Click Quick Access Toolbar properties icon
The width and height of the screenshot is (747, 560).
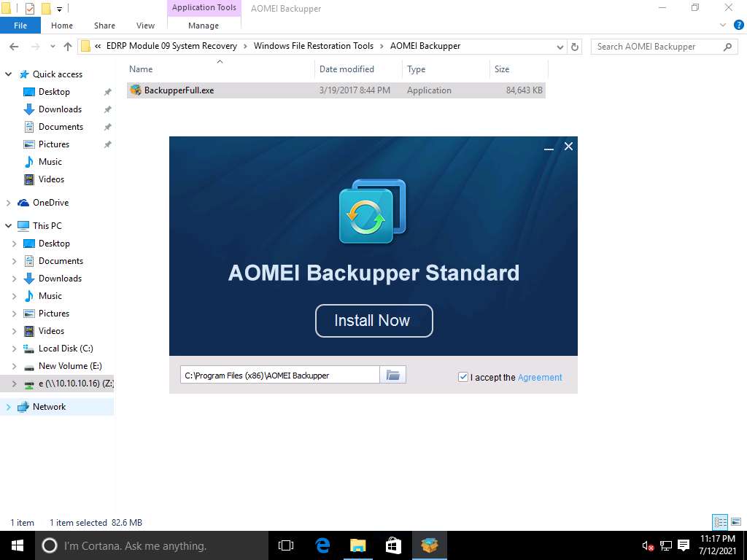click(29, 8)
